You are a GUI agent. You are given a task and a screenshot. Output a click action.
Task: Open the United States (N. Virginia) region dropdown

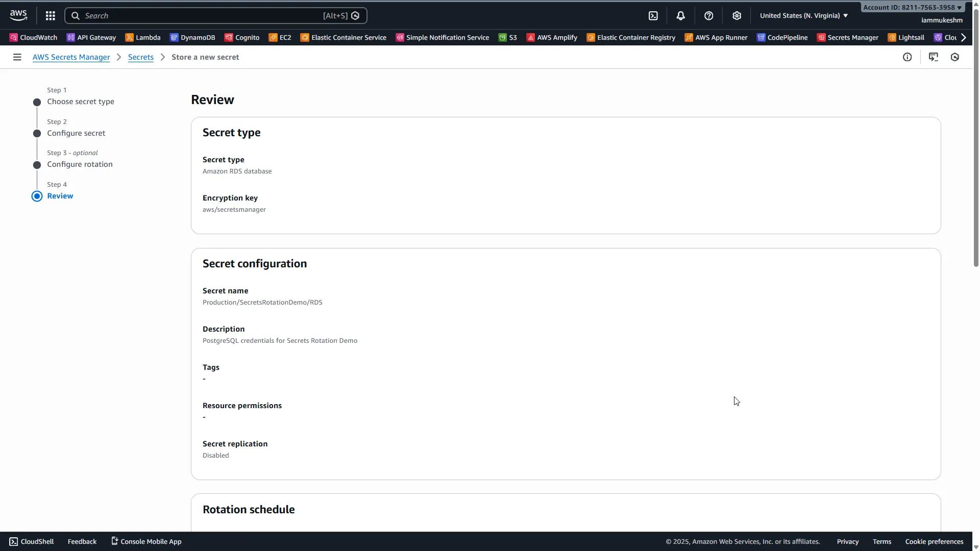[802, 15]
